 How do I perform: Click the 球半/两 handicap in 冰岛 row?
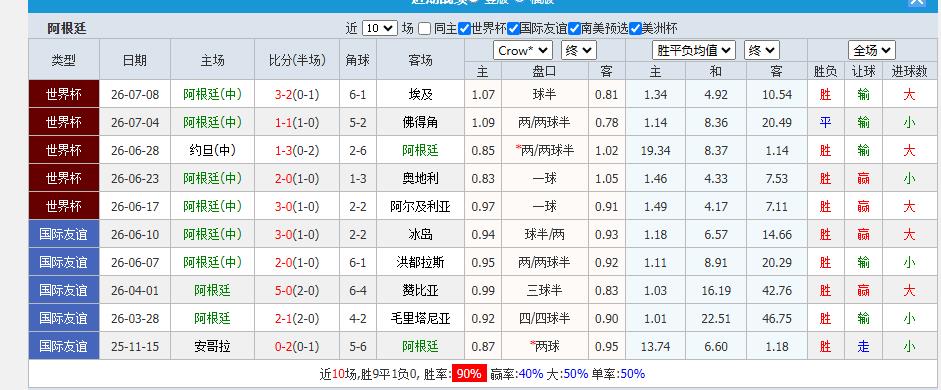tap(544, 234)
